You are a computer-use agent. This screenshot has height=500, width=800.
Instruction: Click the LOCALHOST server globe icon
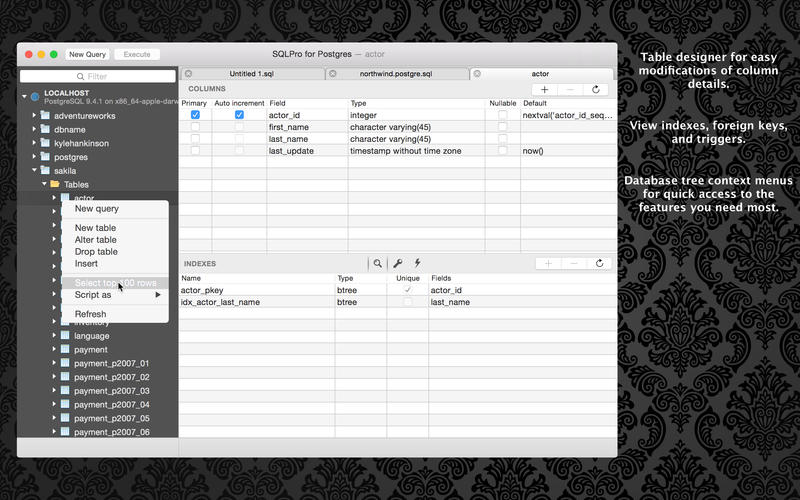click(35, 97)
